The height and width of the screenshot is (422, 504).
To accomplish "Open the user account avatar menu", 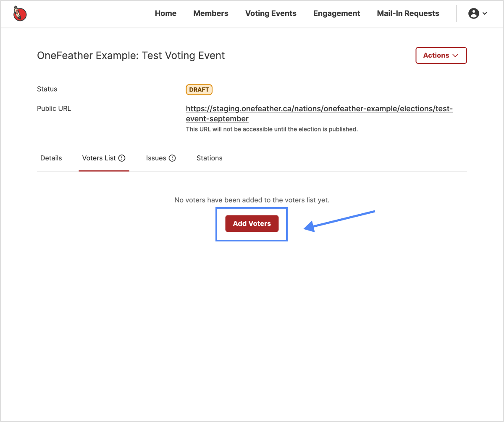I will 478,13.
